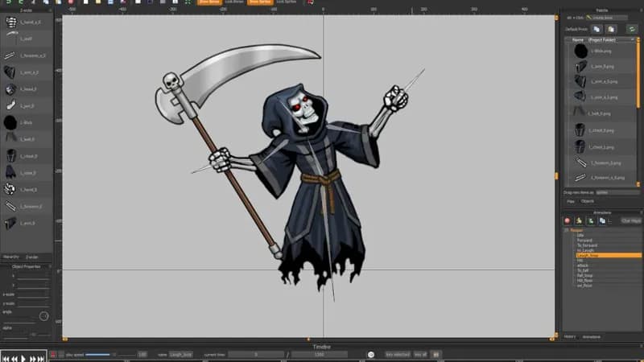This screenshot has width=644, height=362.
Task: Switch to the Hierarchy tab
Action: tap(11, 257)
